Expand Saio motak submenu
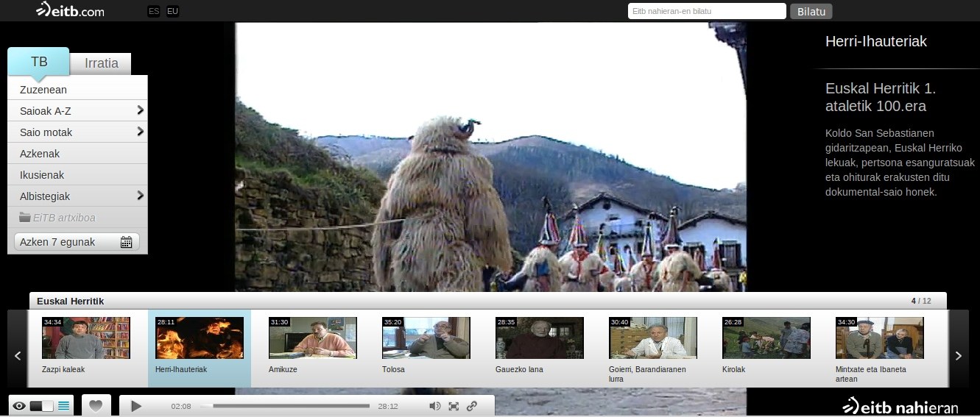Image resolution: width=980 pixels, height=417 pixels. (140, 132)
